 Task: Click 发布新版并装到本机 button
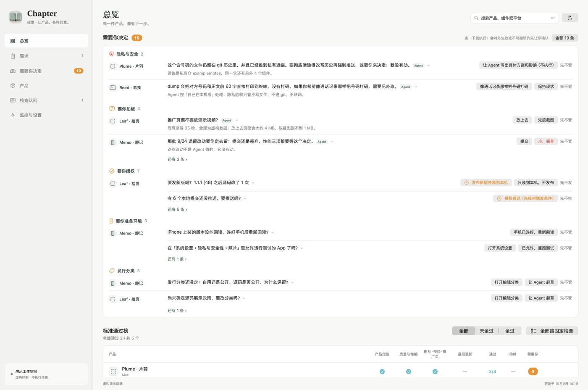(486, 183)
